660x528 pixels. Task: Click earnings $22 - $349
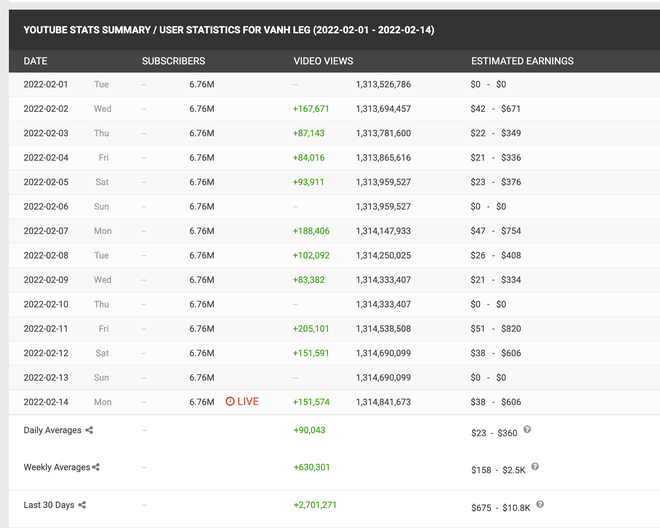[495, 133]
